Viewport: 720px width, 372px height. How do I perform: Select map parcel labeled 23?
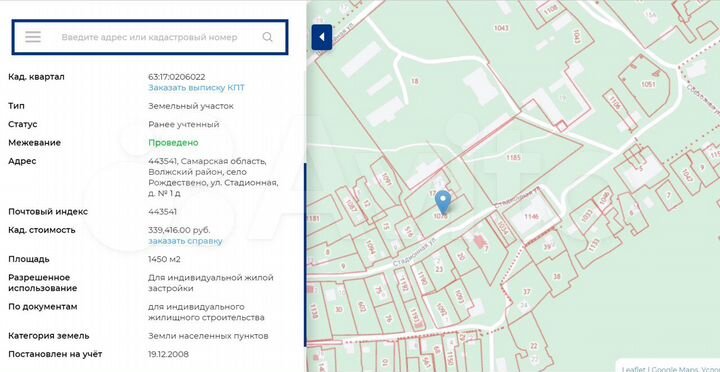coord(439,270)
